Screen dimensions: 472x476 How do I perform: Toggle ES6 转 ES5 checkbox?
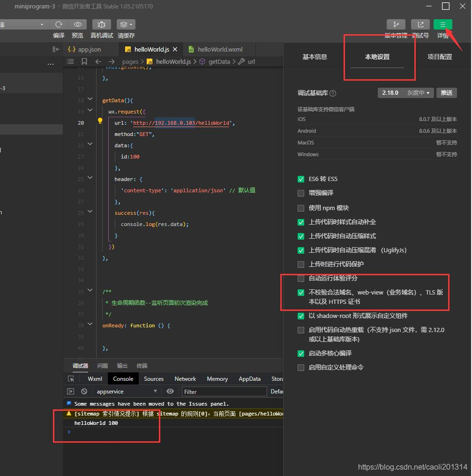point(301,179)
